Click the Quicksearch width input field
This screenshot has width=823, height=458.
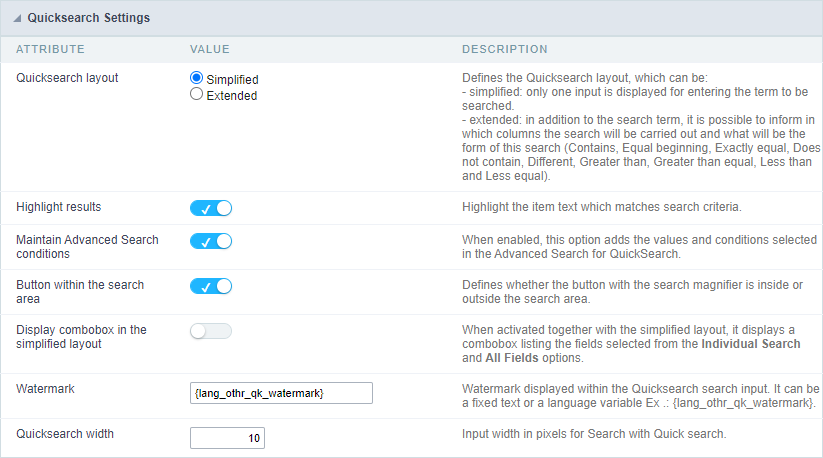[227, 438]
